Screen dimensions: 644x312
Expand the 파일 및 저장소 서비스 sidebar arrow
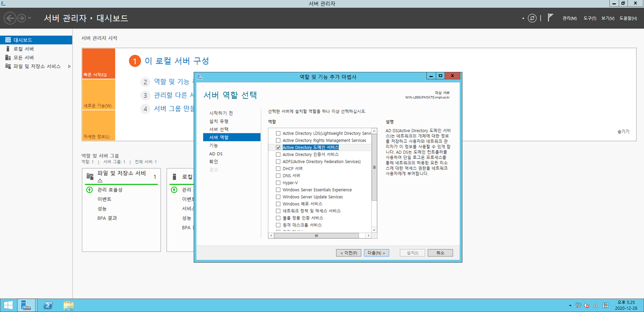(69, 66)
